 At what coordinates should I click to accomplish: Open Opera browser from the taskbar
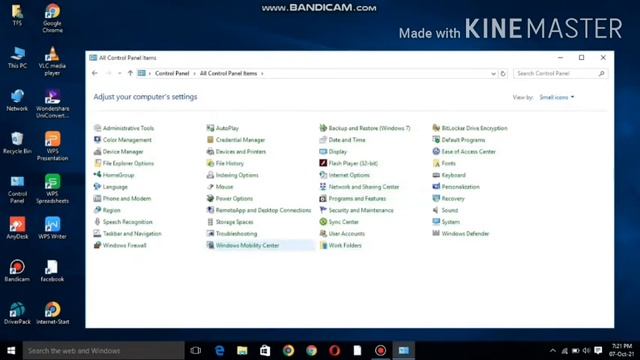[334, 351]
